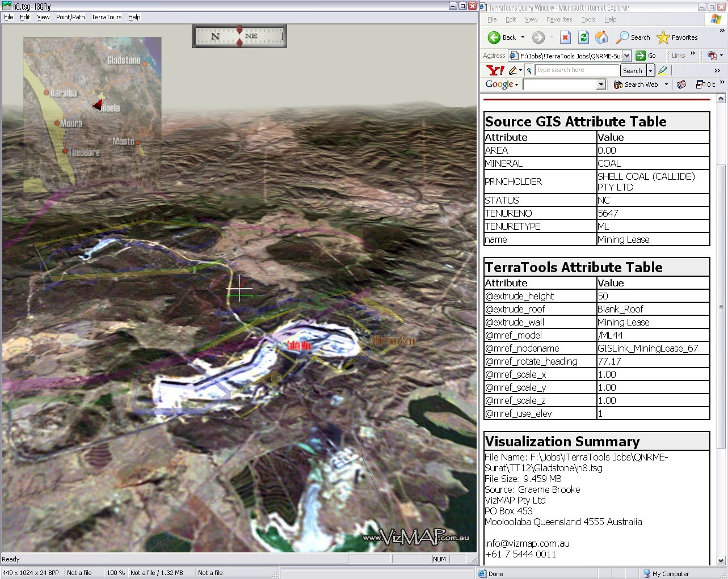Click the IE vertical scrollbar up arrow
728x579 pixels.
coord(722,98)
